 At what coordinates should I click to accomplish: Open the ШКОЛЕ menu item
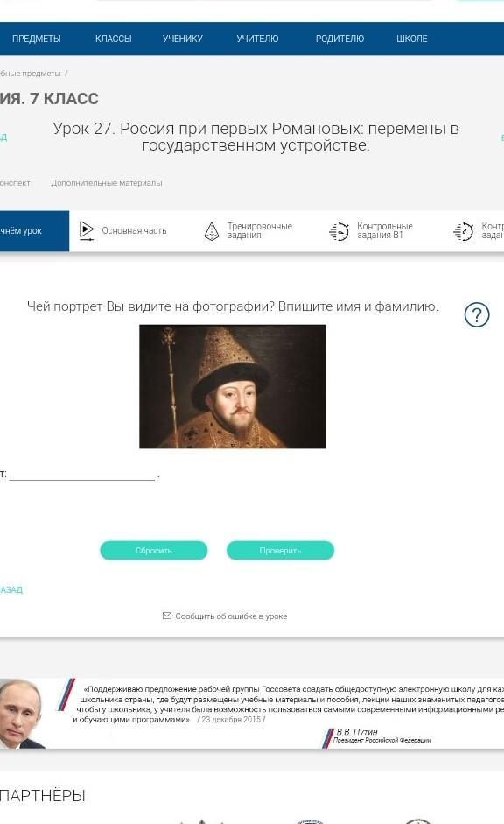pyautogui.click(x=411, y=39)
